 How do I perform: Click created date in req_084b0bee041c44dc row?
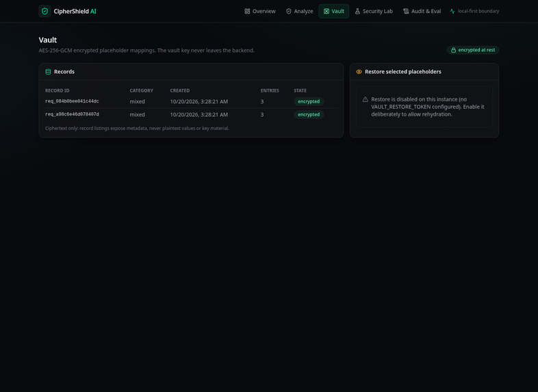pos(199,101)
